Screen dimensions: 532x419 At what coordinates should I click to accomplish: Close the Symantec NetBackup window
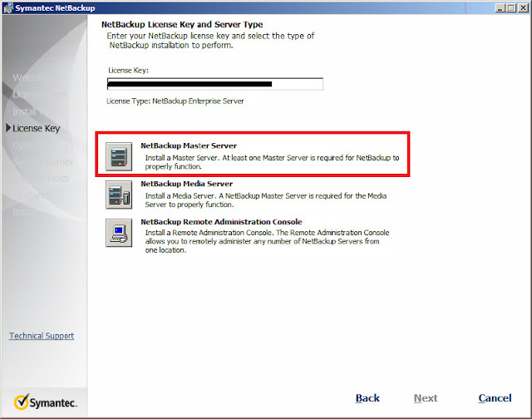click(x=523, y=7)
